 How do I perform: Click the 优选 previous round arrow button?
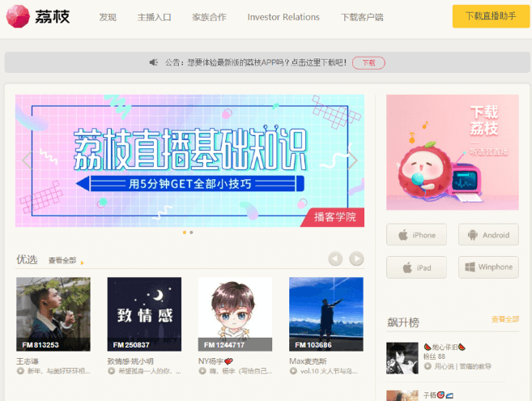pyautogui.click(x=335, y=258)
